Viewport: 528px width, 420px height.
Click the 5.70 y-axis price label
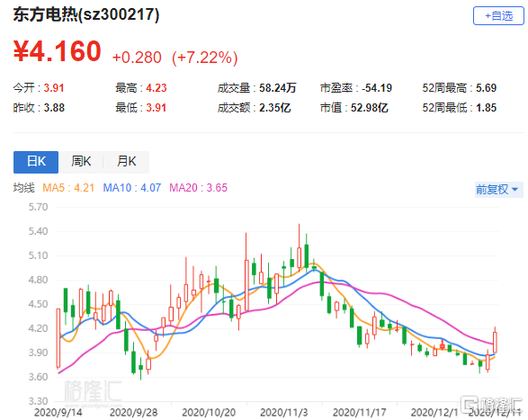(38, 207)
